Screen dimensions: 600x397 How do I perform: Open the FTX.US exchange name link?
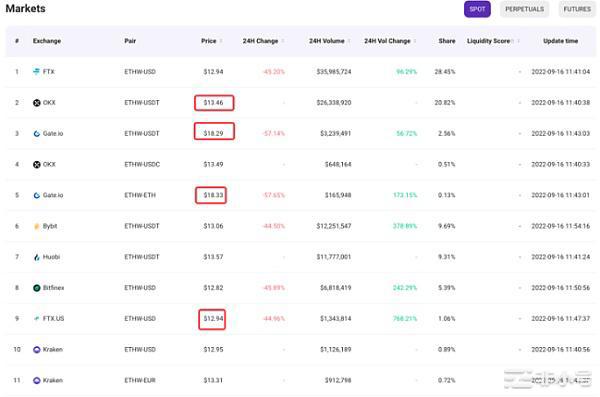point(54,319)
